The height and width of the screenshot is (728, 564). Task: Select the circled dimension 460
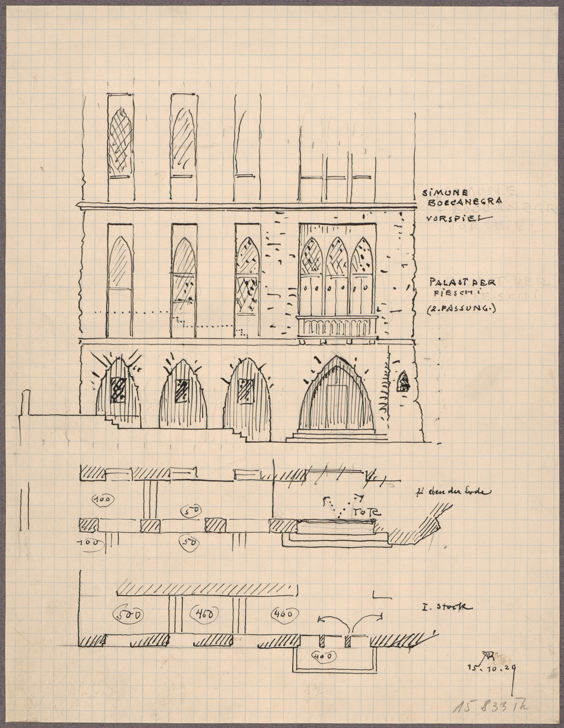204,614
